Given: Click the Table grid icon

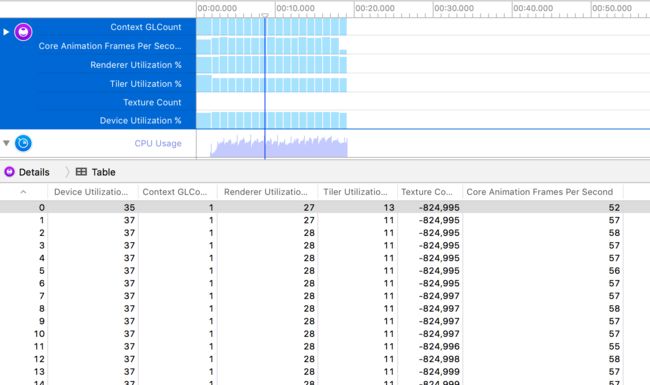Looking at the screenshot, I should (81, 172).
